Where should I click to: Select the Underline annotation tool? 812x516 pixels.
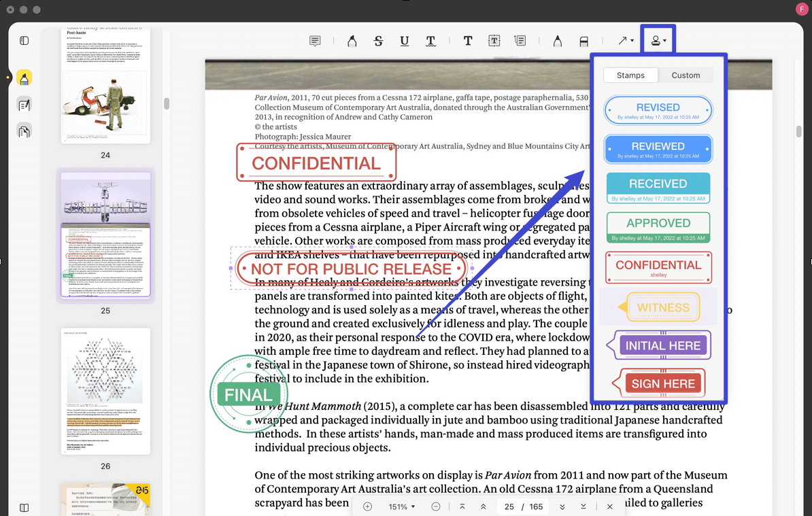[404, 40]
